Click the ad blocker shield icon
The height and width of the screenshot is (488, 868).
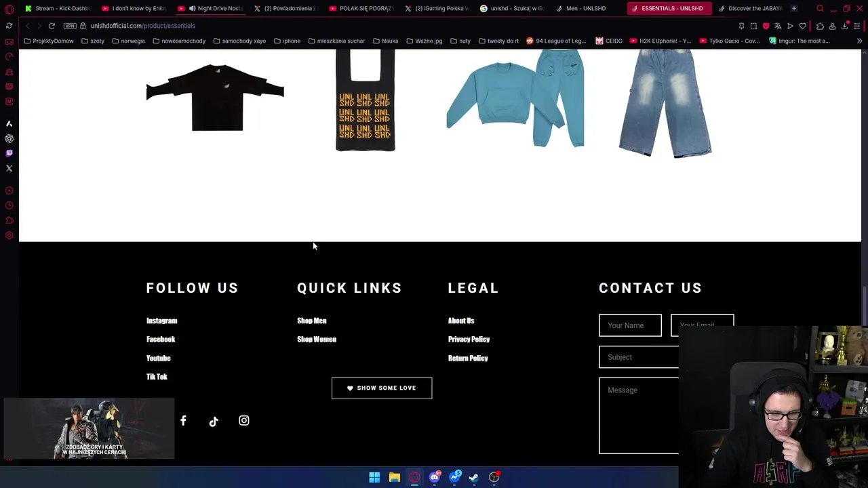click(766, 26)
